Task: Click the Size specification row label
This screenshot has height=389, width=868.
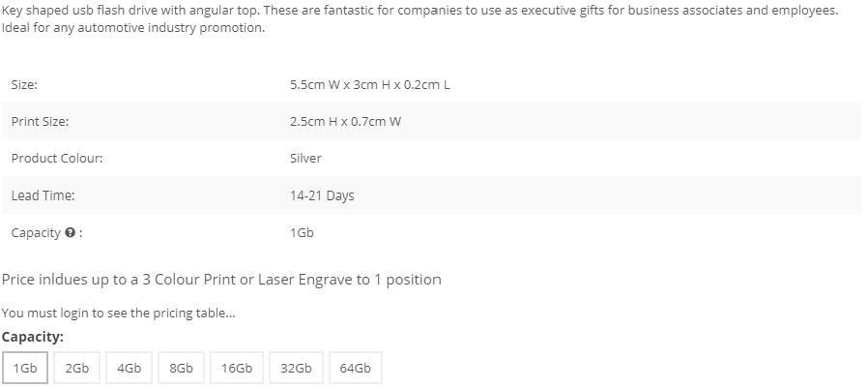Action: [x=24, y=85]
